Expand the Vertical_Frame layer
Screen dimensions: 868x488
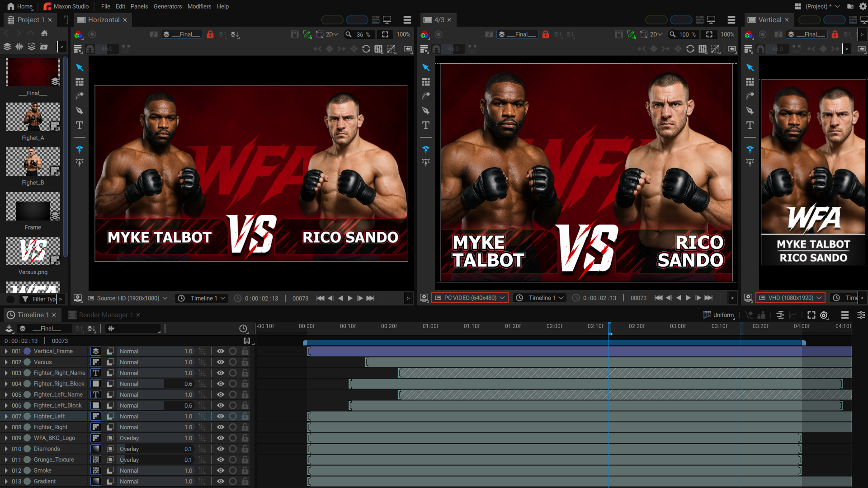[6, 351]
